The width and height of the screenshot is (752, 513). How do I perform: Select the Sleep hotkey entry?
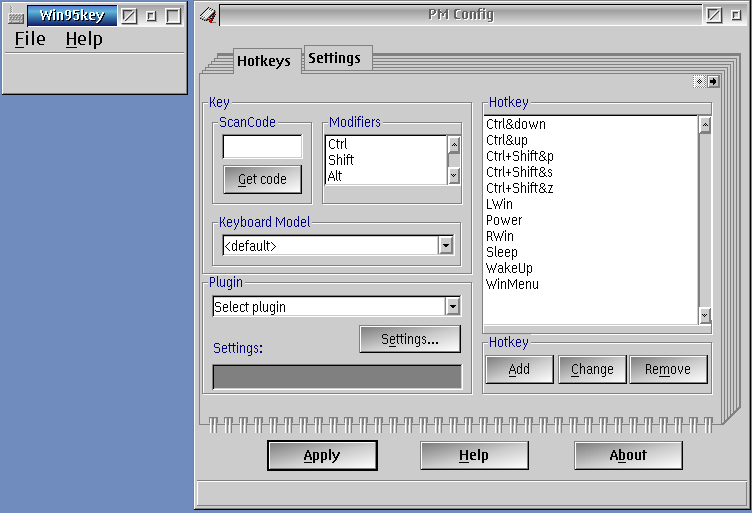(x=591, y=252)
